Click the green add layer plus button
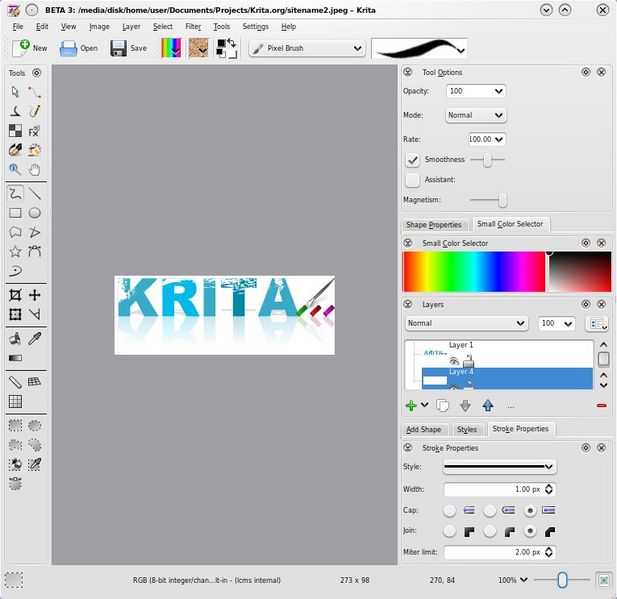617x599 pixels. (x=411, y=405)
